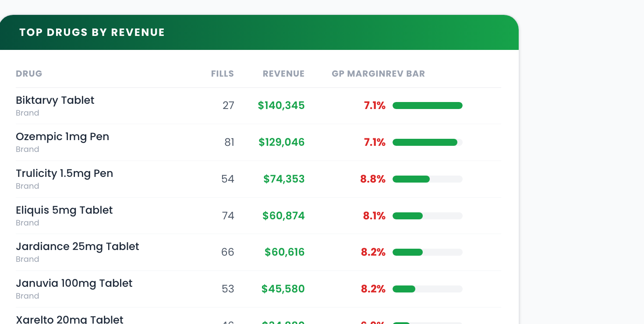Click Jardiance GP margin 8.2%

(373, 252)
